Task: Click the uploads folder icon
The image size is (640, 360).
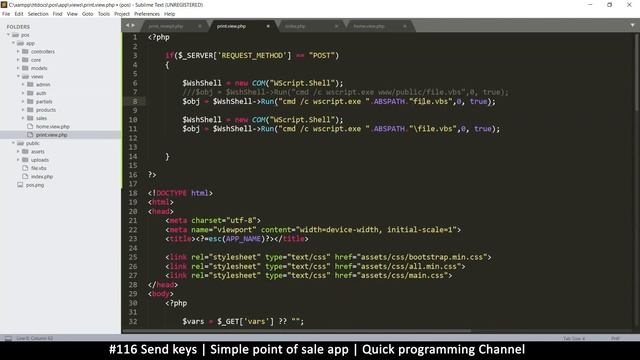Action: pos(25,160)
